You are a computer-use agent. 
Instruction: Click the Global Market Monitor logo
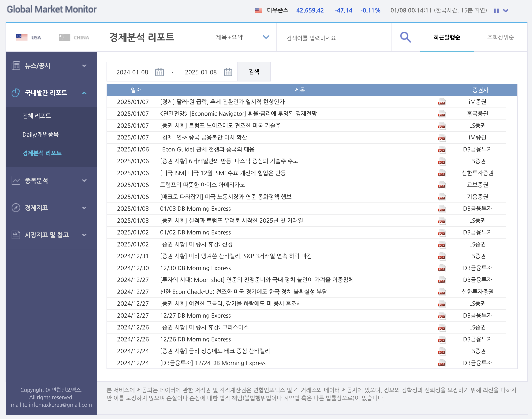51,9
